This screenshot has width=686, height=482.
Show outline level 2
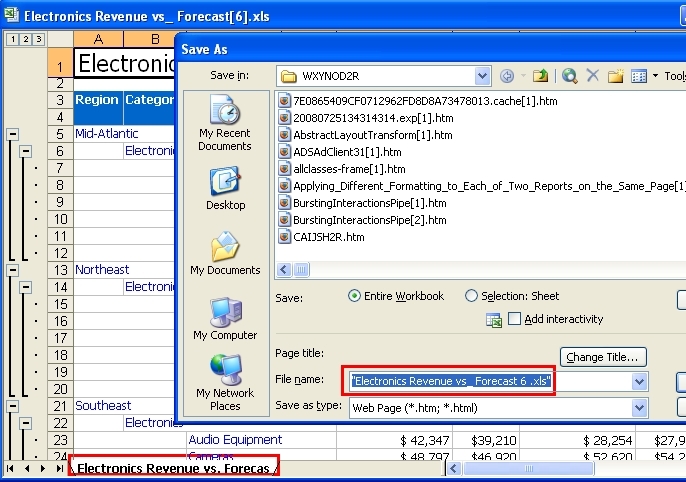26,39
